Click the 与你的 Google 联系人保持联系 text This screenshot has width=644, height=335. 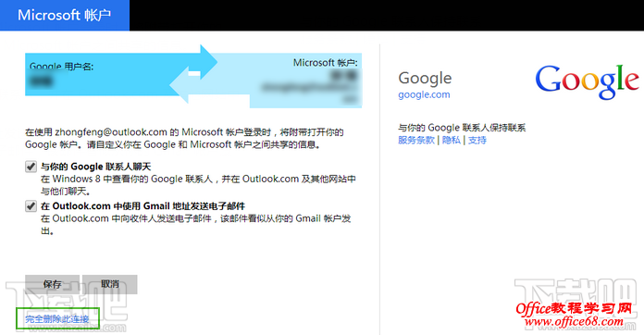462,128
